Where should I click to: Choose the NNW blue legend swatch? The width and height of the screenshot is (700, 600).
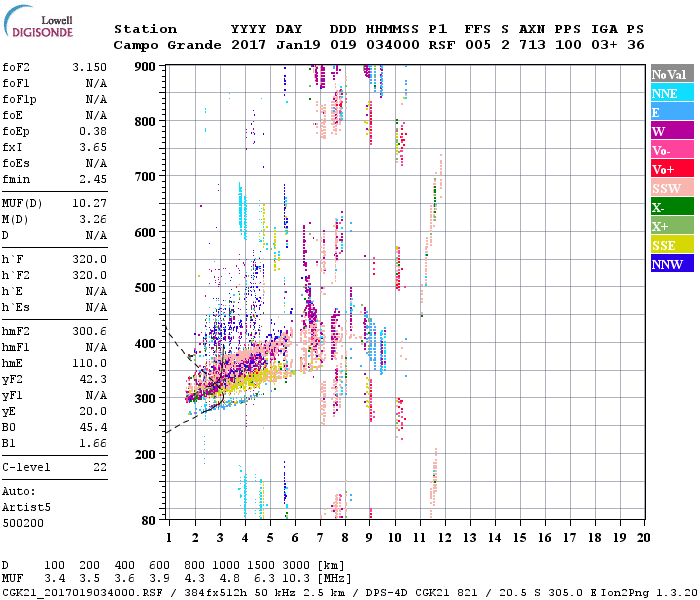click(672, 264)
